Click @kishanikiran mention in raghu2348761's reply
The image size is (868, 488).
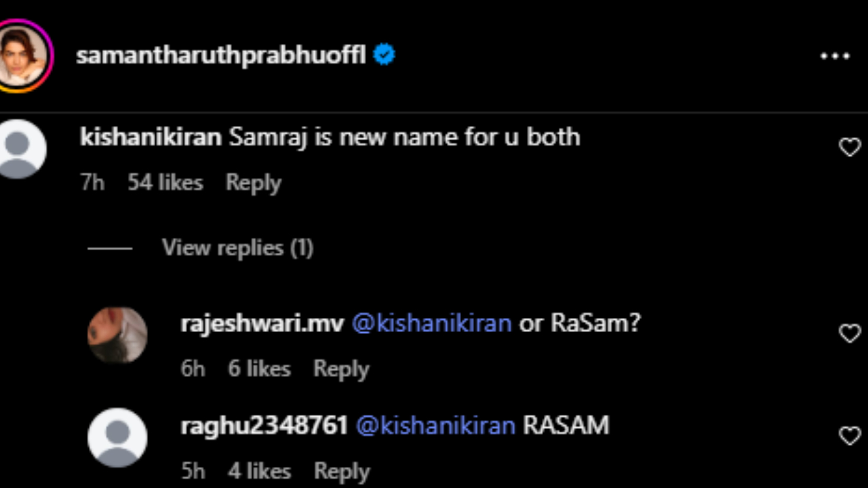point(435,426)
